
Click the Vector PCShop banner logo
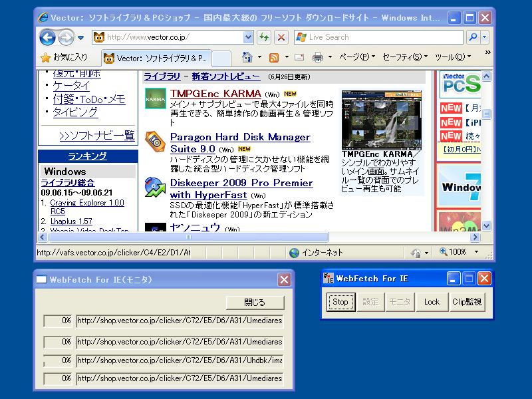[462, 84]
